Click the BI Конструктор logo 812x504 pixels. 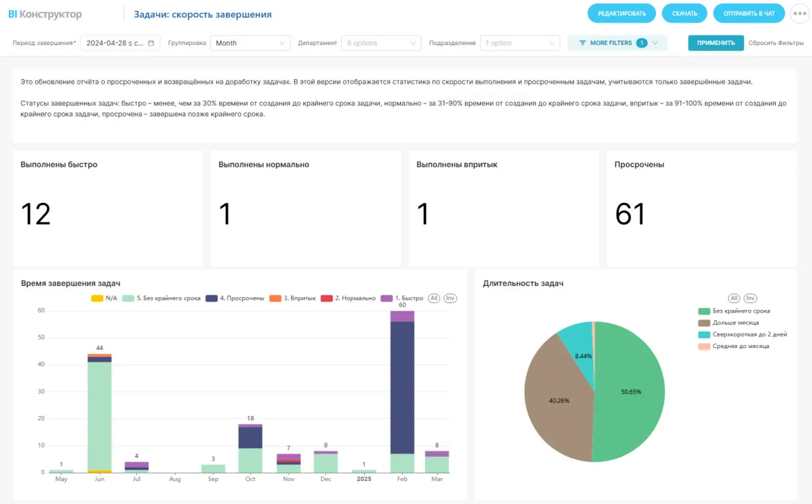point(45,14)
